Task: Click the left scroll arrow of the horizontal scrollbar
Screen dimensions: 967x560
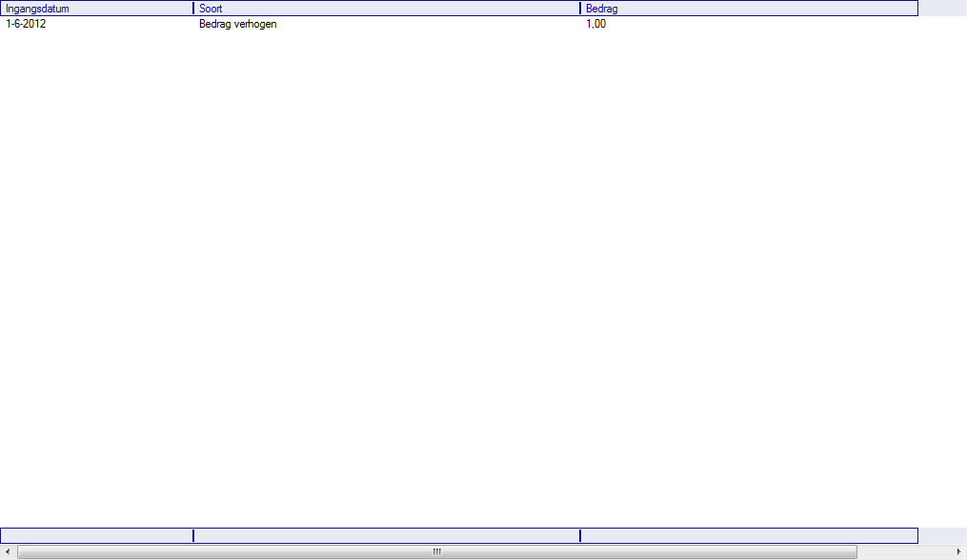Action: (8, 551)
